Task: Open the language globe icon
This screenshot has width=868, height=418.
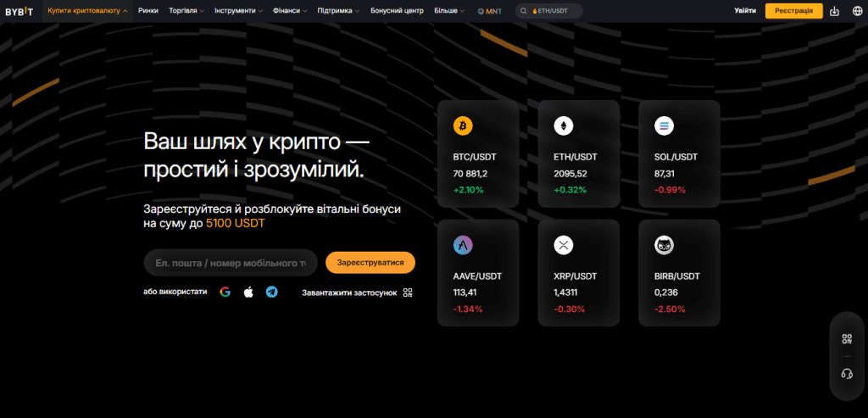Action: point(857,11)
